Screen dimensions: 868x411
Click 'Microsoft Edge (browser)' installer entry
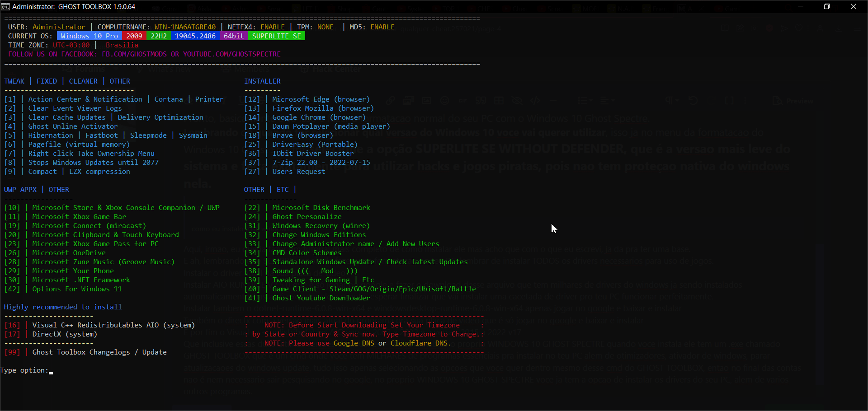click(x=321, y=99)
